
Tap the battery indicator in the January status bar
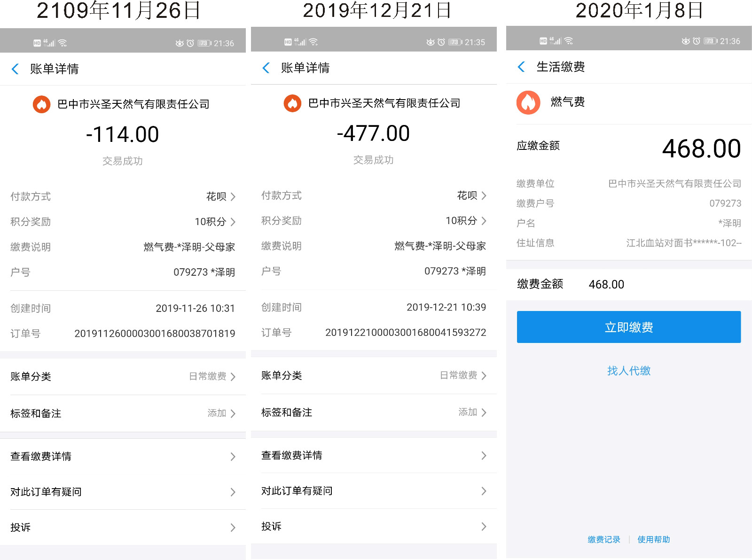click(710, 41)
